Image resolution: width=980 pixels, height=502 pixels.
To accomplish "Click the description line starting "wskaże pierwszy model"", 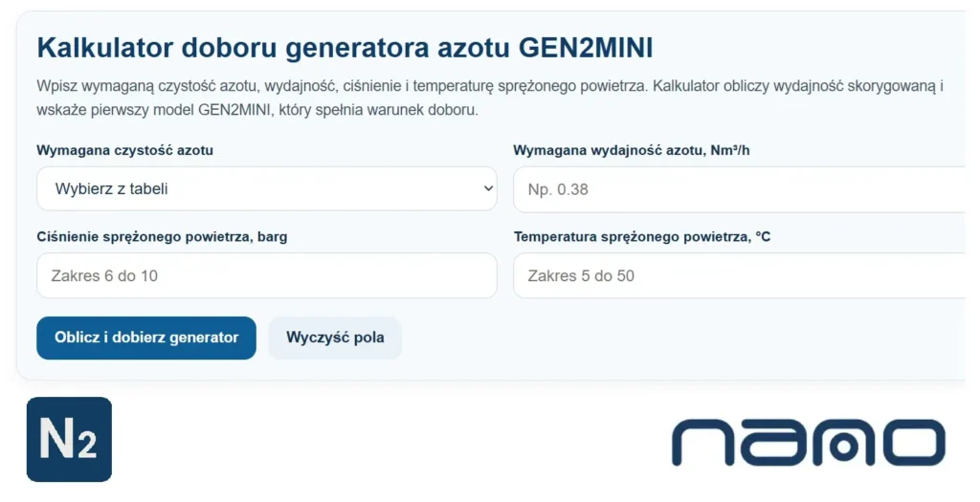I will [256, 110].
